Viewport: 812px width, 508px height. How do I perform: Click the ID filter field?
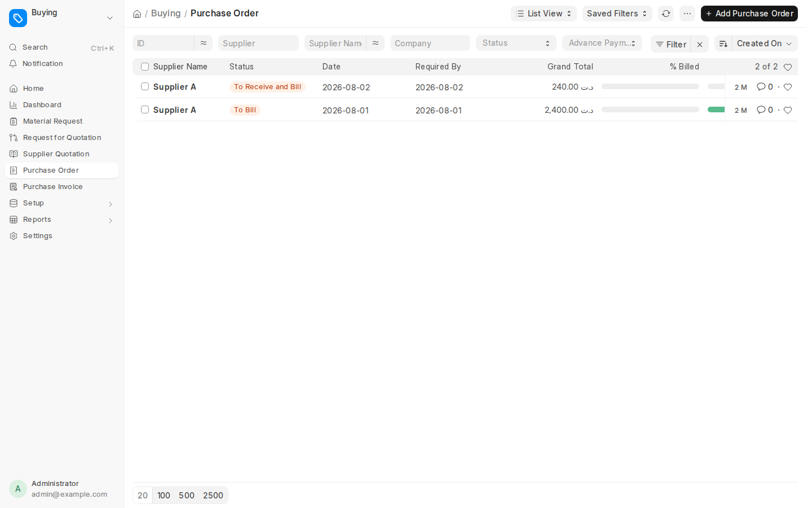pyautogui.click(x=164, y=43)
